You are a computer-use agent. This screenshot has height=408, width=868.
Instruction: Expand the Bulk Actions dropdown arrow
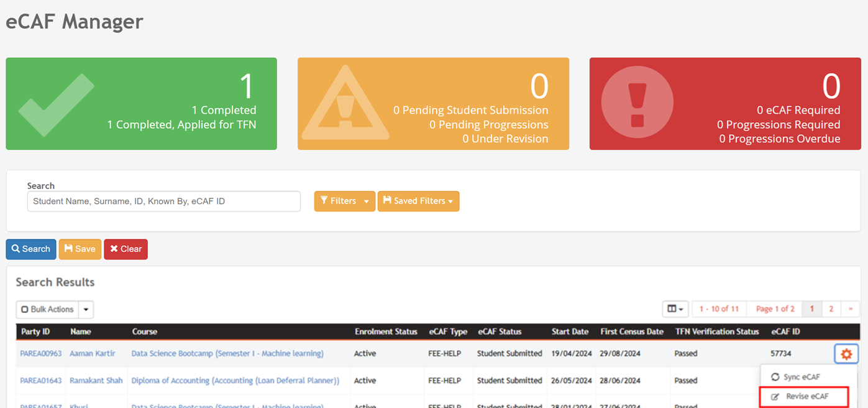click(86, 310)
